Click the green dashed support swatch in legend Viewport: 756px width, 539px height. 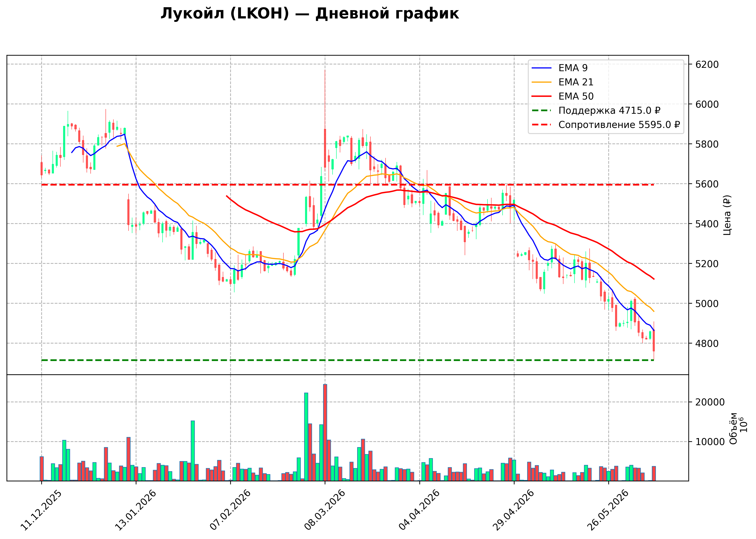pos(541,111)
